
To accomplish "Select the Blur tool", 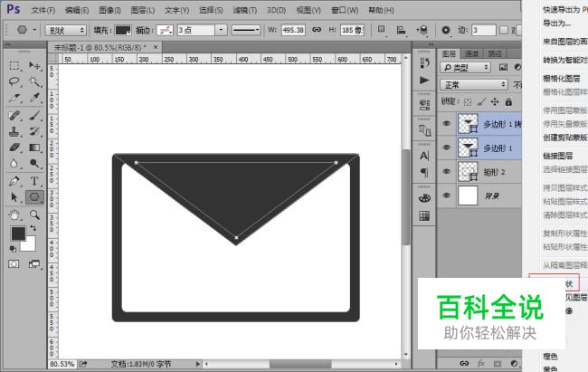I will click(x=14, y=164).
